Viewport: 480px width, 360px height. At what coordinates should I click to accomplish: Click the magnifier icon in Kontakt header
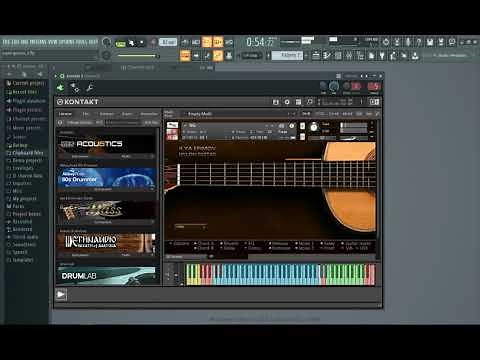(310, 102)
